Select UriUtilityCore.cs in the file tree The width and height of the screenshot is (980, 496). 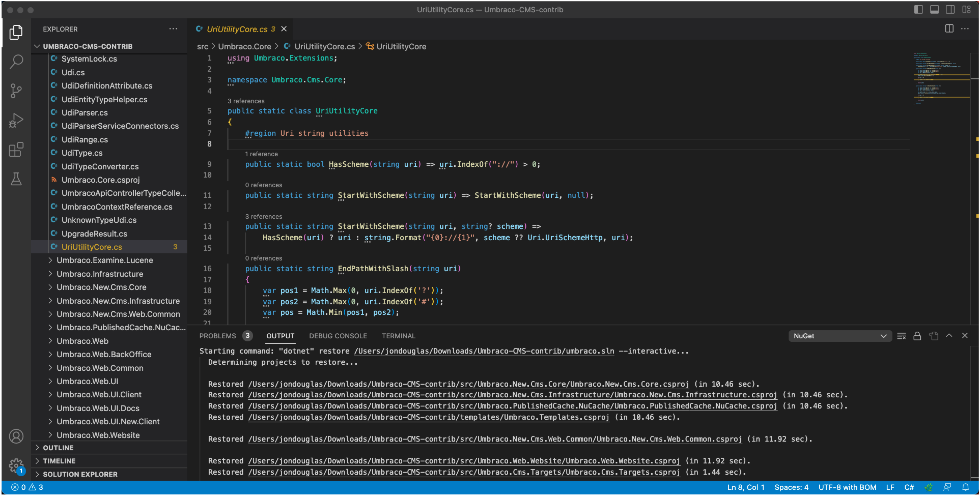pyautogui.click(x=109, y=247)
